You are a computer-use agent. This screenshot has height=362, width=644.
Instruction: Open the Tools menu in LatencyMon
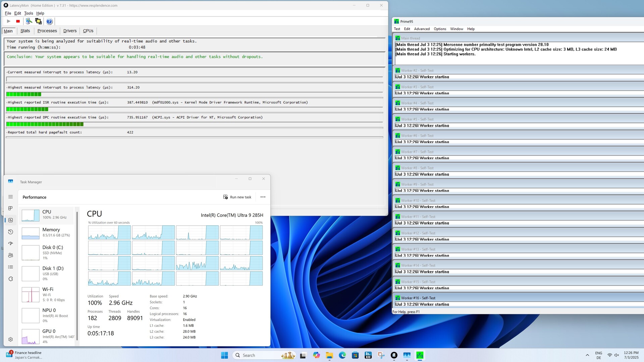(x=29, y=13)
